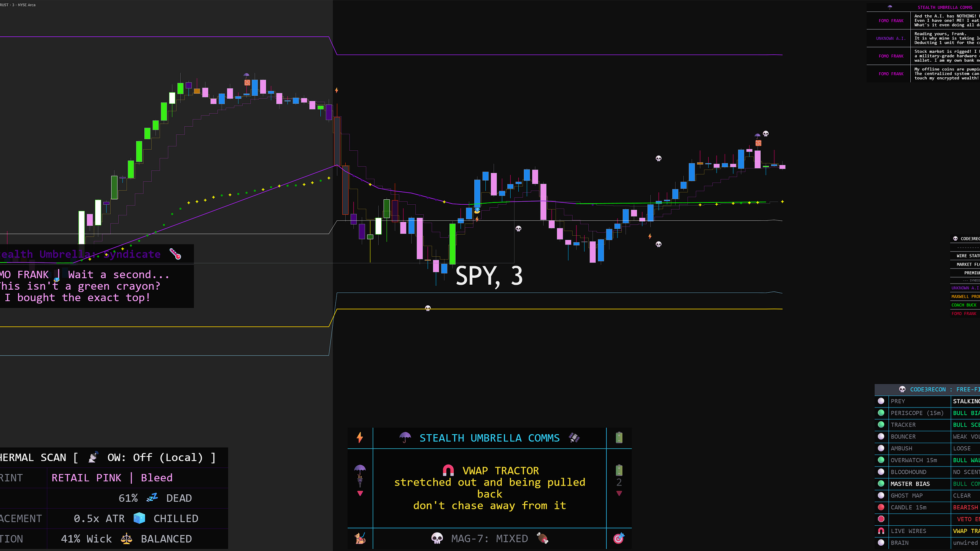
Task: Click the 41% Wick value
Action: (86, 539)
